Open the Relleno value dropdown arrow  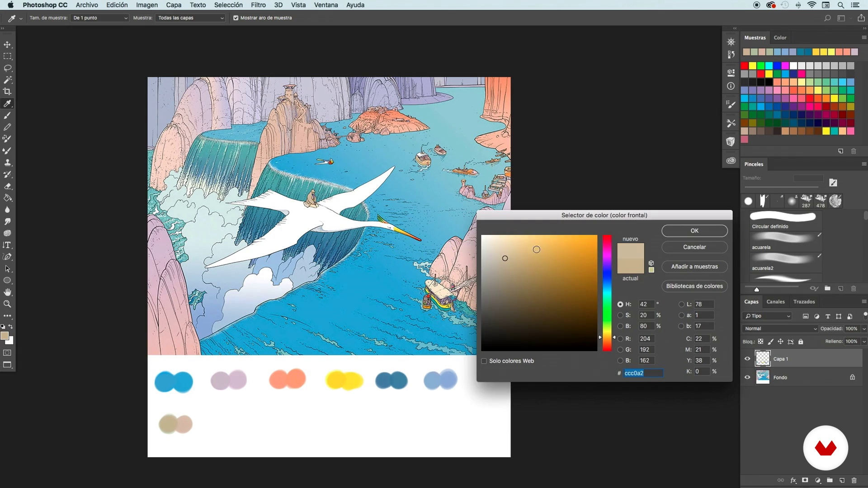864,341
